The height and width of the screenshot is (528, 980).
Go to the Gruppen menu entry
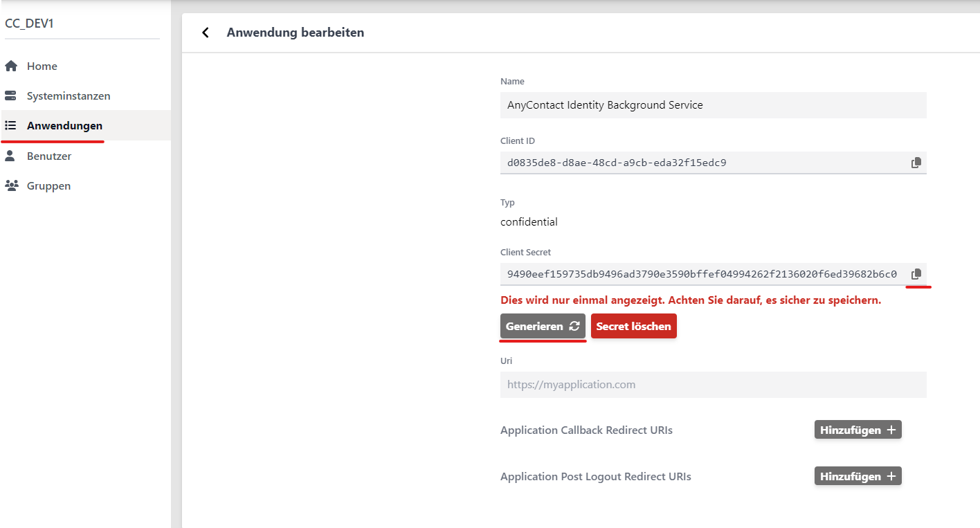tap(48, 186)
